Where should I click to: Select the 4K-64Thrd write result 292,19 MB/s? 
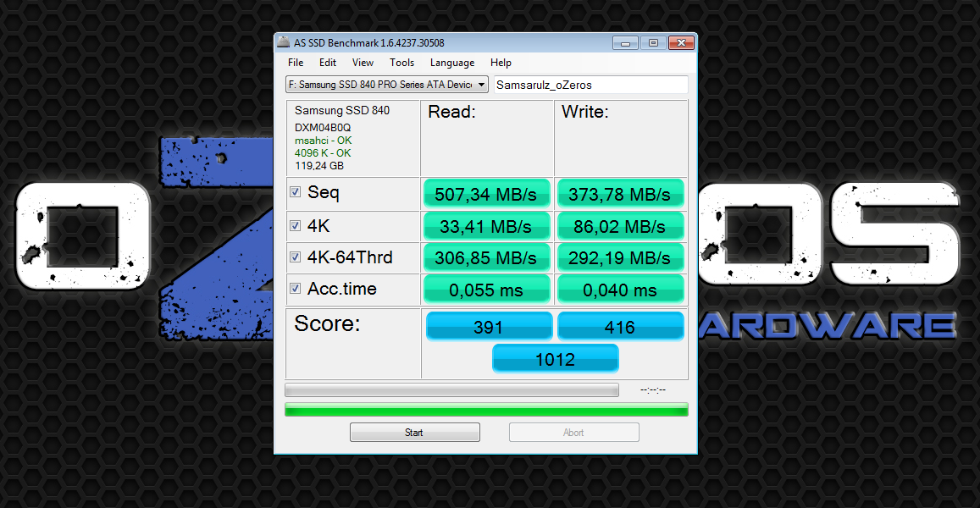pos(620,257)
